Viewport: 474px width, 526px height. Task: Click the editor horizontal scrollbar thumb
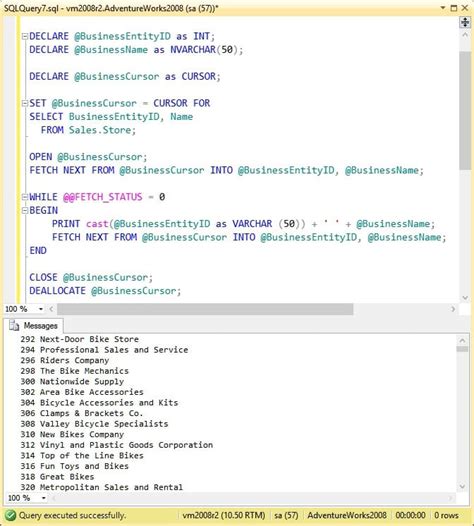pyautogui.click(x=205, y=309)
